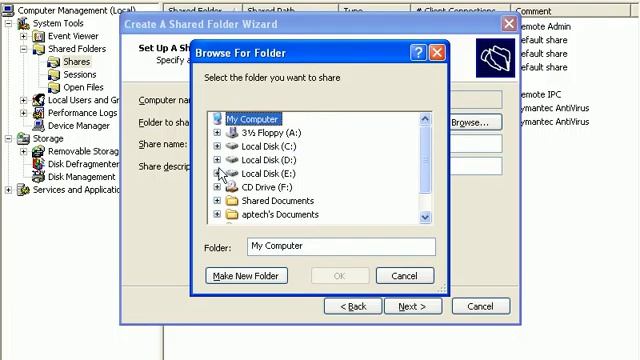Click the System Tools icon
Viewport: 640px width, 360px height.
23,23
